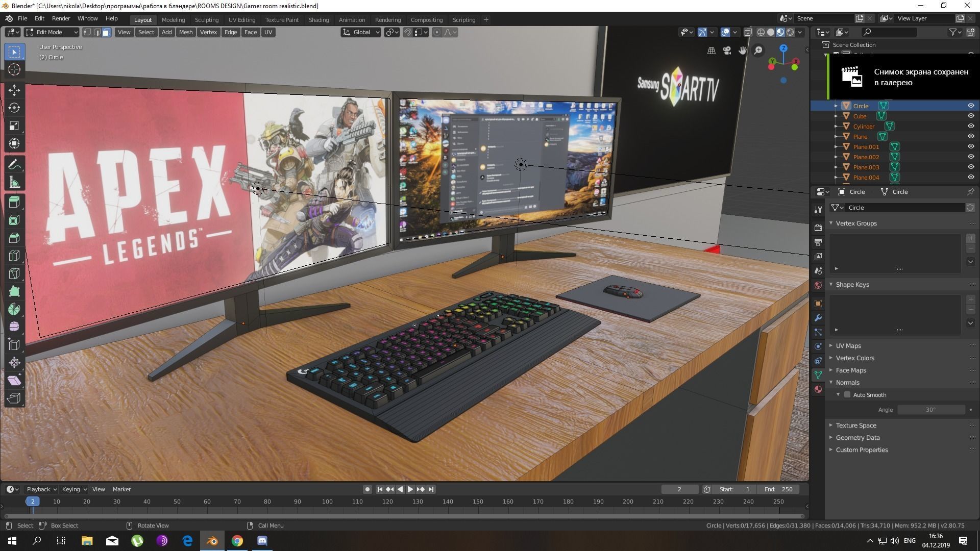Expand the UV Maps panel
The width and height of the screenshot is (980, 551).
point(848,345)
